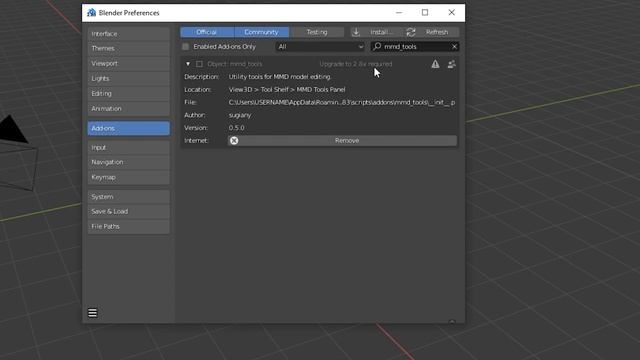Open the Input preferences section
This screenshot has width=640, height=360.
(x=129, y=147)
